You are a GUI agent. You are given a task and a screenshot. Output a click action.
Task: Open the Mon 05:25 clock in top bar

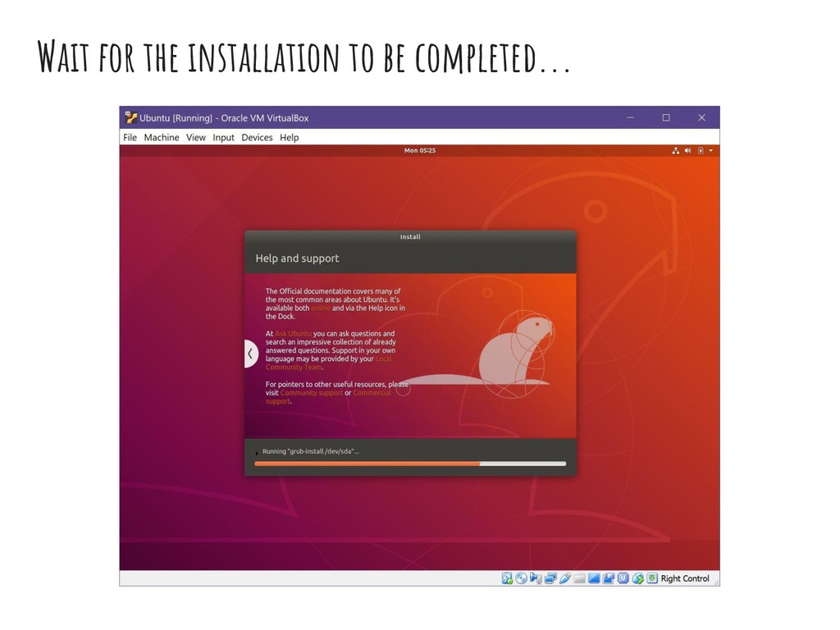[x=420, y=151]
